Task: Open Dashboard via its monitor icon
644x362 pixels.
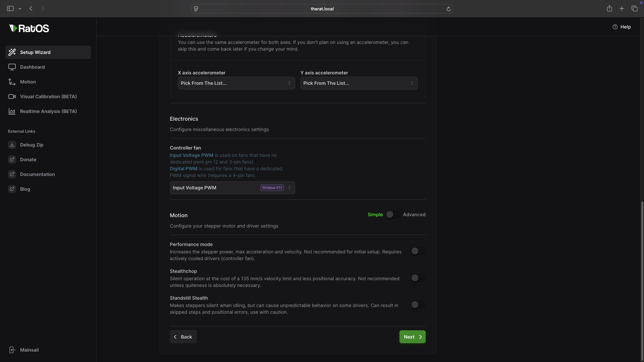Action: [12, 67]
